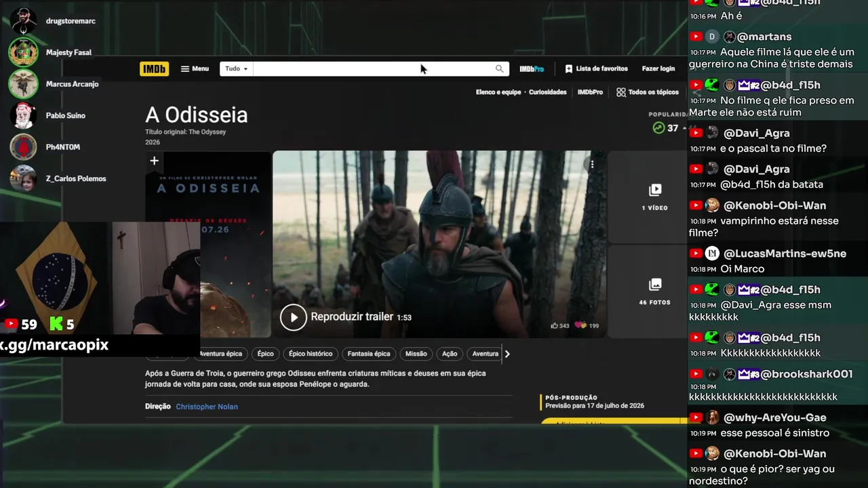Click YouTube icon beside @LucasMartins-ew5ne message
The height and width of the screenshot is (488, 868).
coord(696,253)
